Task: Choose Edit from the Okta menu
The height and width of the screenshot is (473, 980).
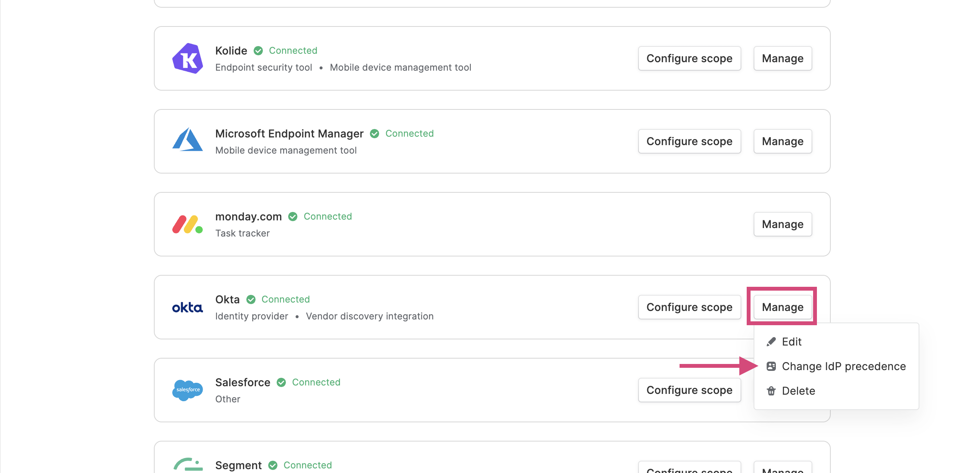Action: (x=836, y=342)
